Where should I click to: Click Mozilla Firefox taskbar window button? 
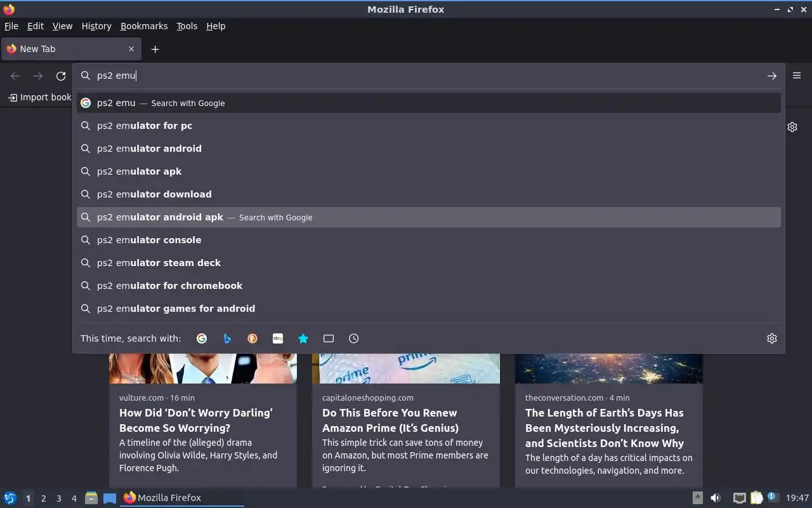[x=183, y=498]
